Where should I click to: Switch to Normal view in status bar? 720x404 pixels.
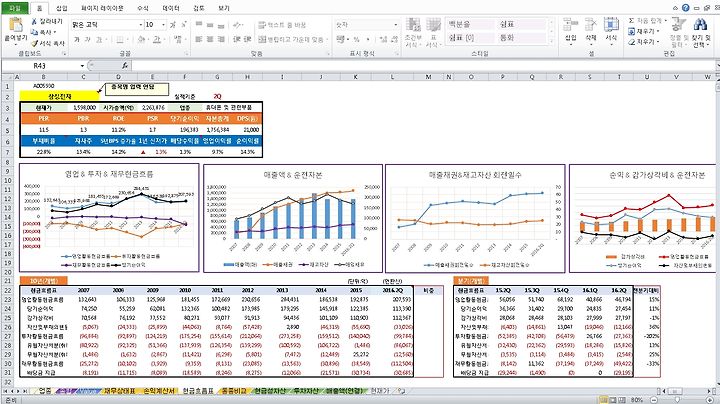click(605, 400)
